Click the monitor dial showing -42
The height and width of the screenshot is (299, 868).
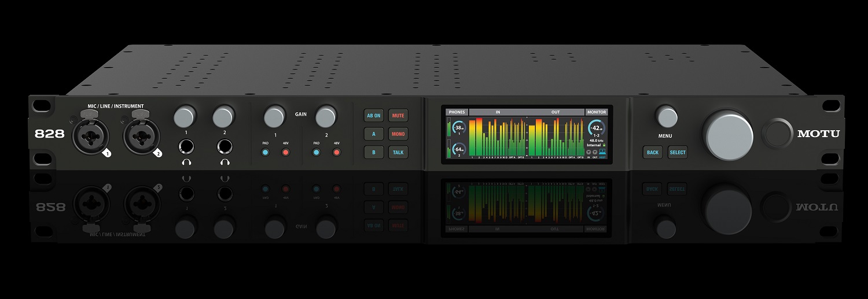pyautogui.click(x=597, y=127)
